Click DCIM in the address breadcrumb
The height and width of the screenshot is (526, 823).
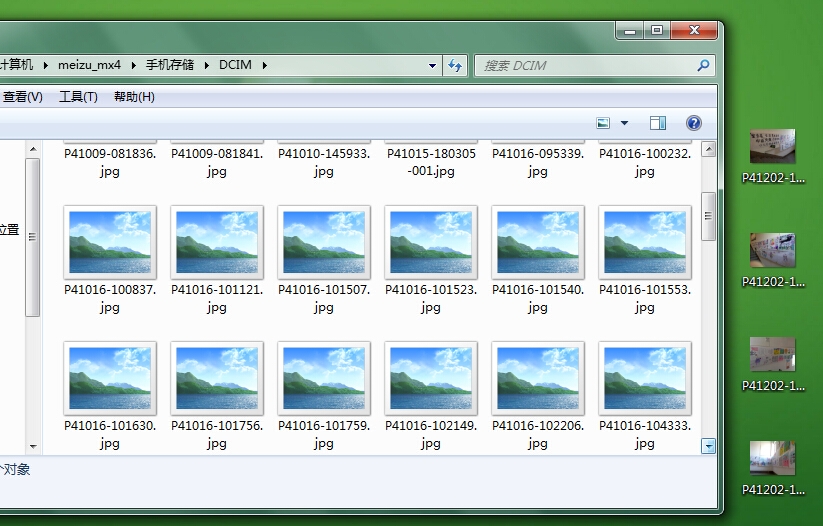pos(235,65)
